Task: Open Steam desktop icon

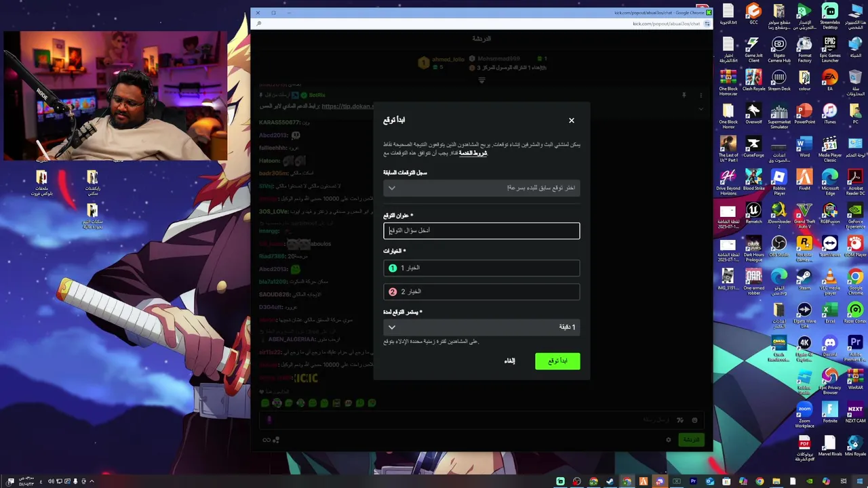Action: [804, 280]
